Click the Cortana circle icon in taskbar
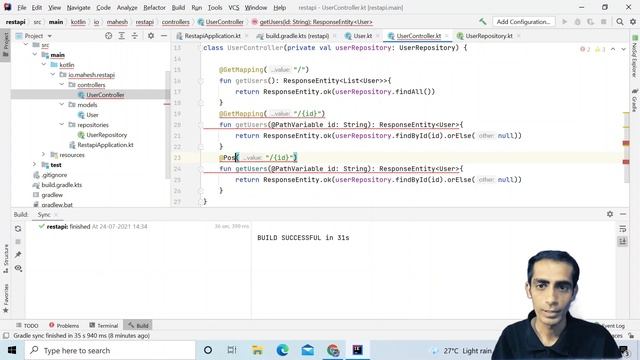 tap(208, 350)
